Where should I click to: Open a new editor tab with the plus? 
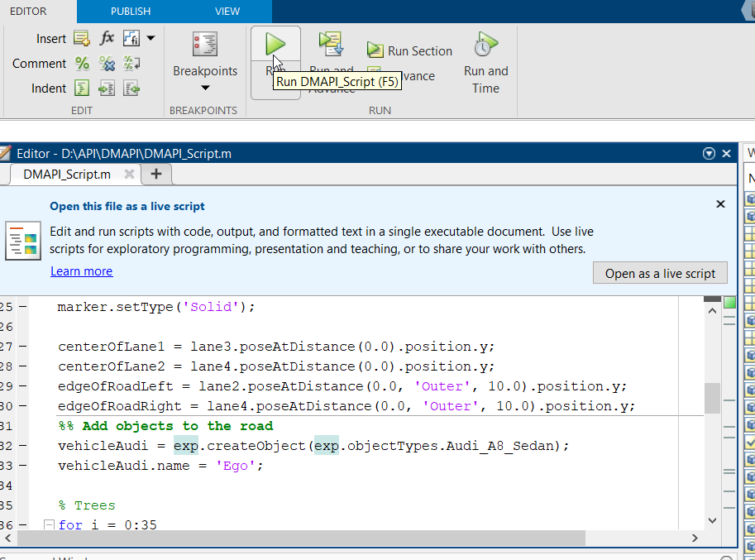(155, 175)
